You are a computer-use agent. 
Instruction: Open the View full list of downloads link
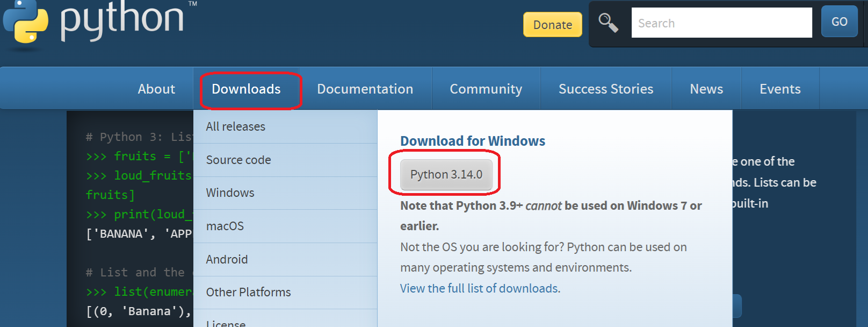point(480,289)
